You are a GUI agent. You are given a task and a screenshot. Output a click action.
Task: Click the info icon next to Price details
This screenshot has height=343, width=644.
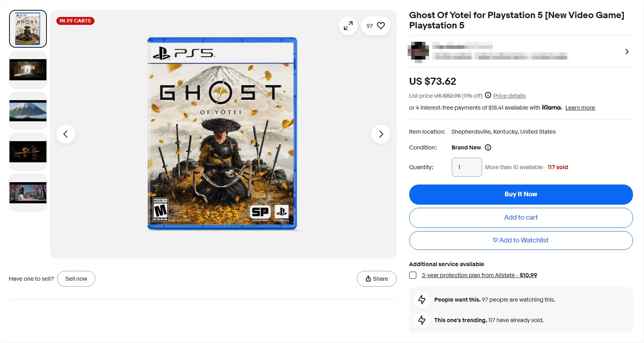pos(488,95)
